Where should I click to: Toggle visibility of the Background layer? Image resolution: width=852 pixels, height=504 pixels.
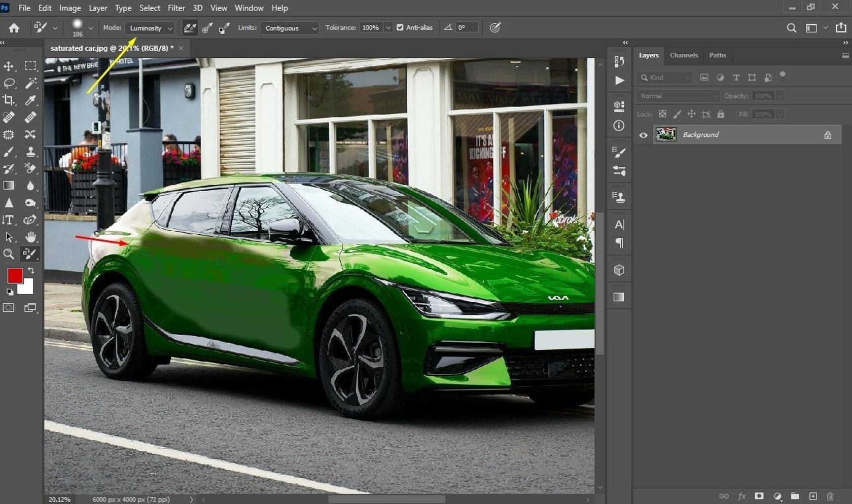click(643, 135)
